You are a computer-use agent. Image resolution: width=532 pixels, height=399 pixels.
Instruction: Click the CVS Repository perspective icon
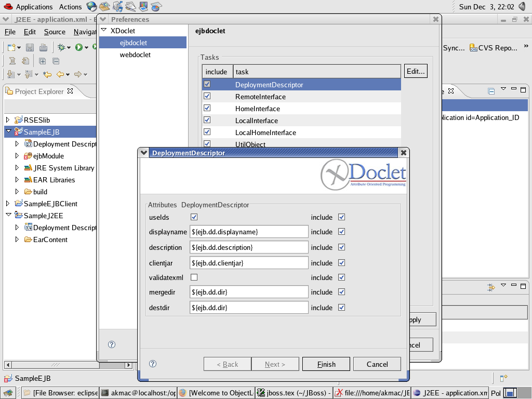click(473, 48)
